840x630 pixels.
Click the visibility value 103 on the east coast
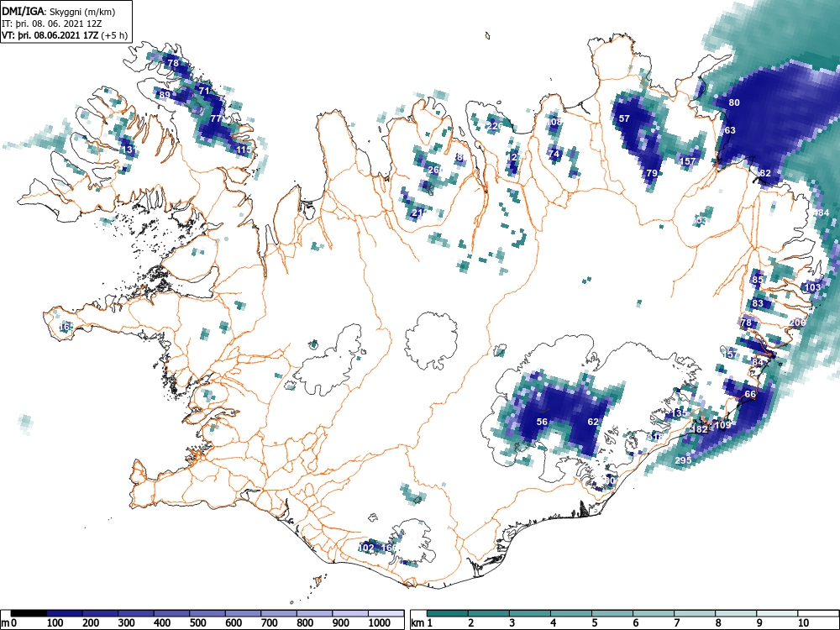tap(812, 287)
